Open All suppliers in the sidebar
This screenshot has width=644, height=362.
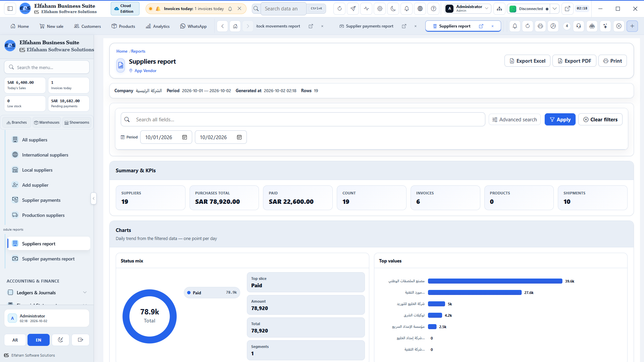click(x=49, y=140)
